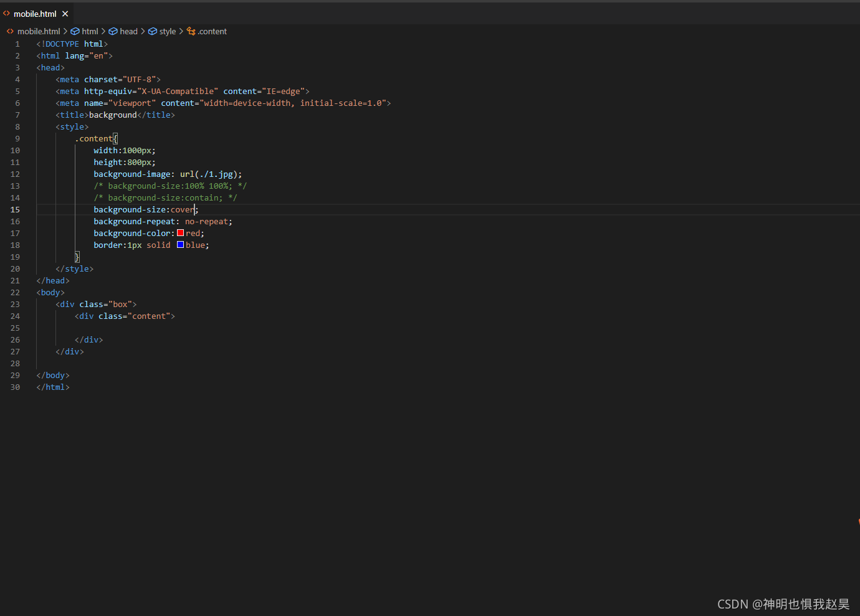The width and height of the screenshot is (860, 616).
Task: Click the div class="content" line
Action: (x=125, y=316)
